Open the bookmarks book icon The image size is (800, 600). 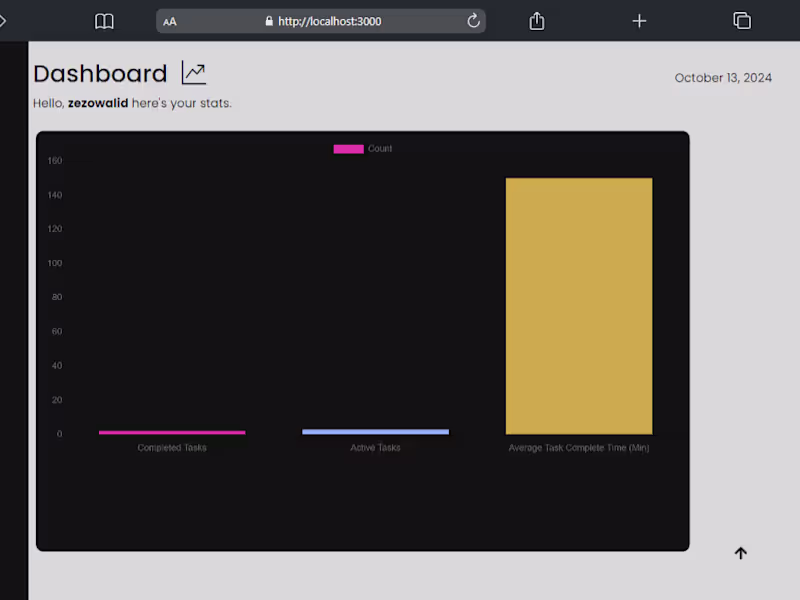coord(104,21)
